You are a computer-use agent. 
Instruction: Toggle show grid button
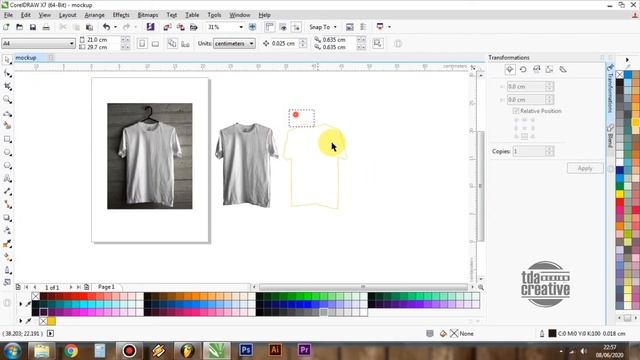pos(283,27)
